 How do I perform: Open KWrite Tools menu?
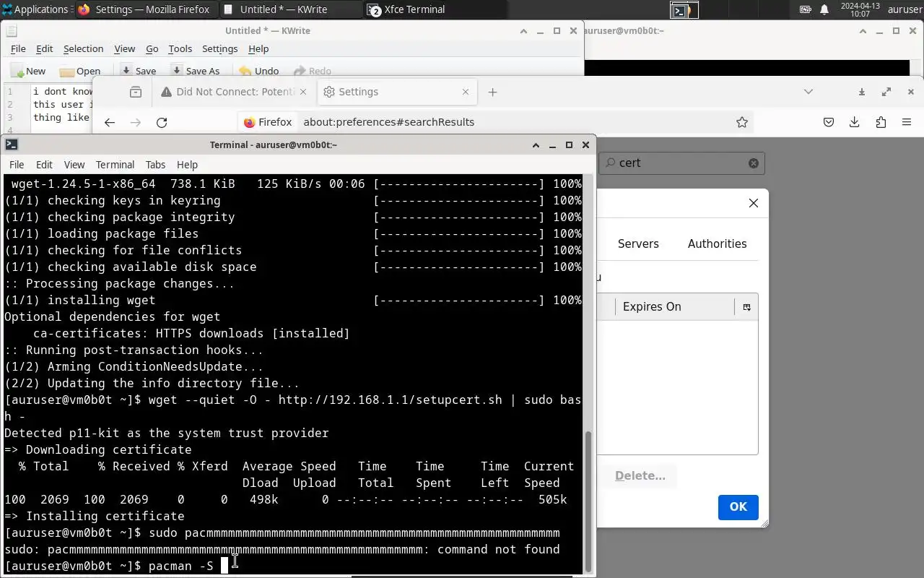point(180,48)
